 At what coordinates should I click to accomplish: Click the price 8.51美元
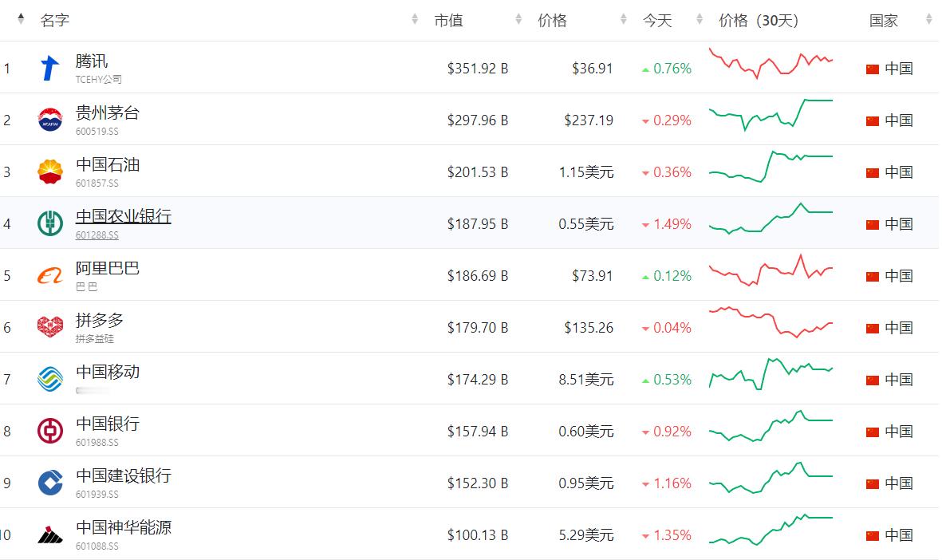click(x=585, y=380)
